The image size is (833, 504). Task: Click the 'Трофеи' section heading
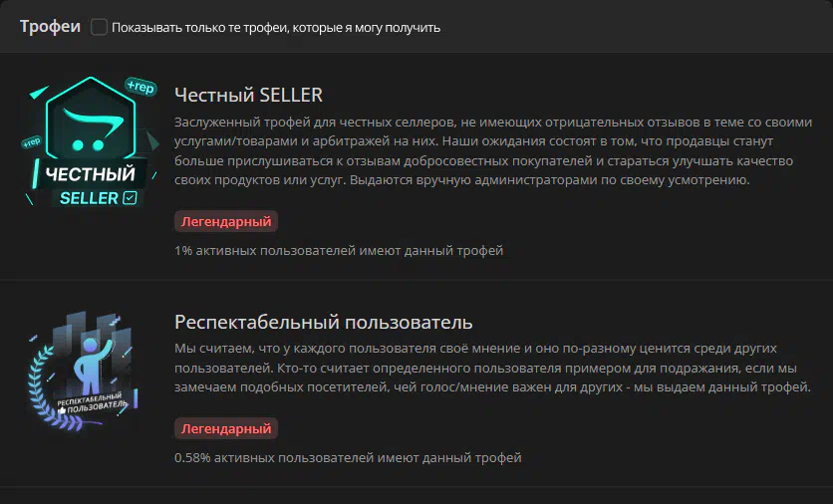(x=50, y=27)
